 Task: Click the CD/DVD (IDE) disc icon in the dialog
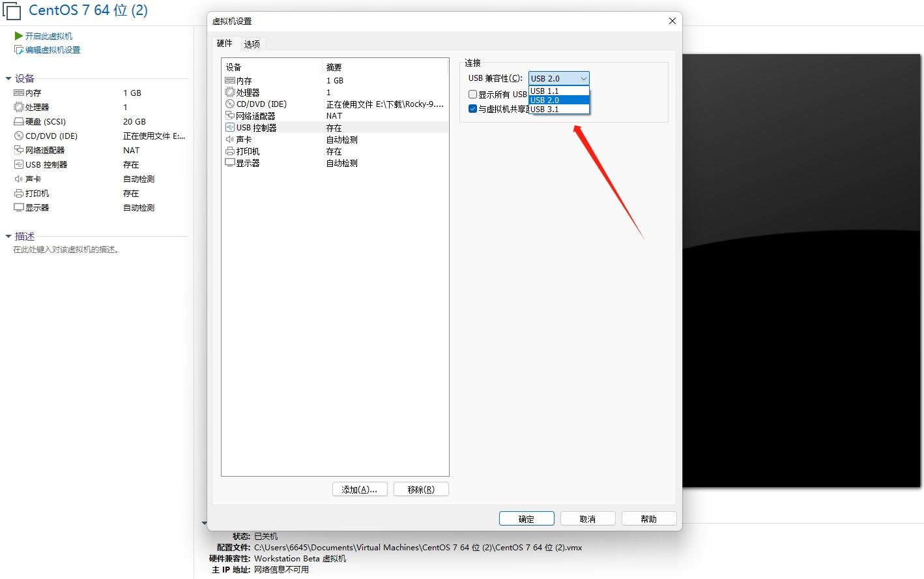pyautogui.click(x=229, y=104)
